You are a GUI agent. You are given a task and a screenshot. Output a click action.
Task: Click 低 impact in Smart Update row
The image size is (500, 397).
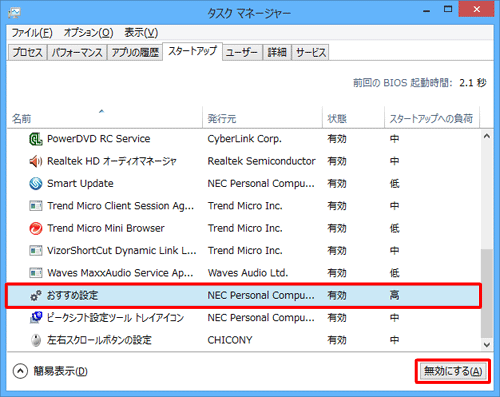(x=394, y=183)
